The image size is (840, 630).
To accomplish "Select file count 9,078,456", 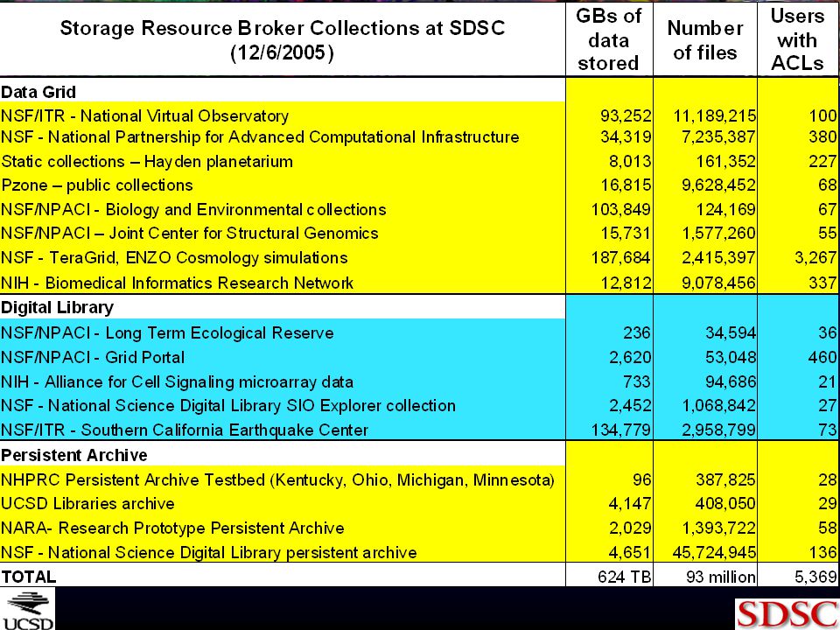I will point(718,283).
